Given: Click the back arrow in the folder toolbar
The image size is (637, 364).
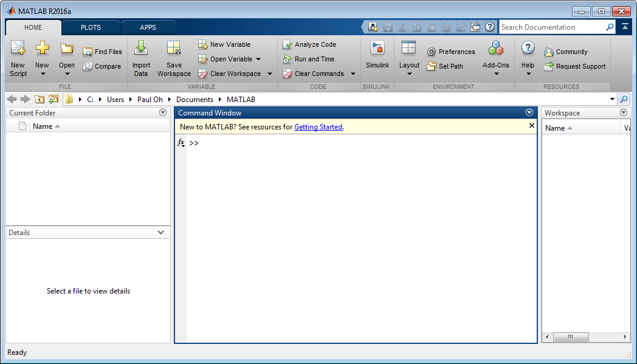Looking at the screenshot, I should point(12,99).
